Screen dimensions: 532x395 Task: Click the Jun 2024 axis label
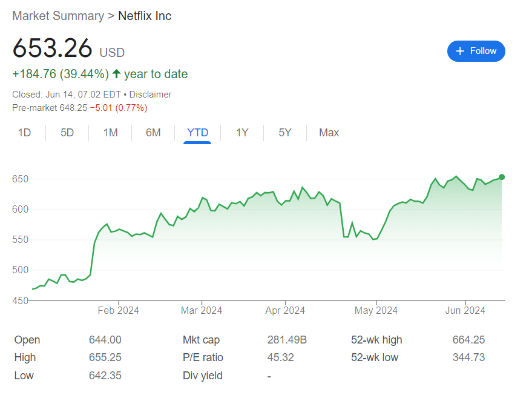(465, 310)
